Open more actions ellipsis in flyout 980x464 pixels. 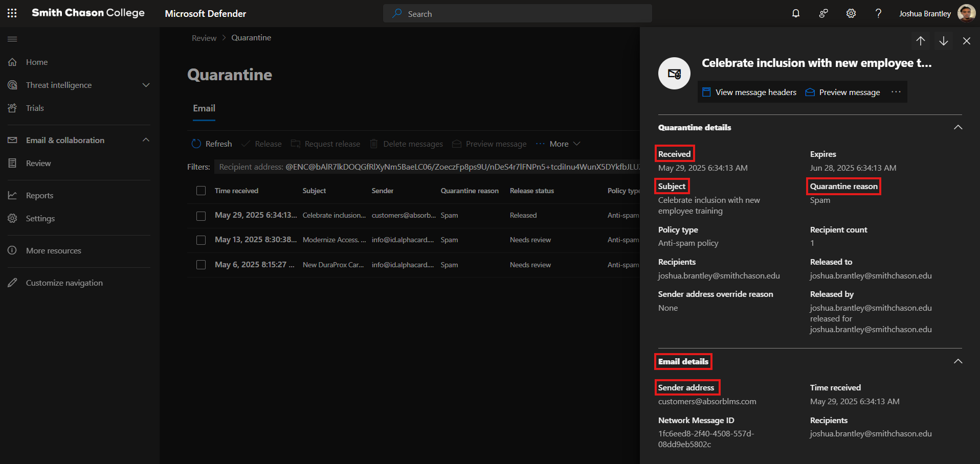tap(896, 92)
